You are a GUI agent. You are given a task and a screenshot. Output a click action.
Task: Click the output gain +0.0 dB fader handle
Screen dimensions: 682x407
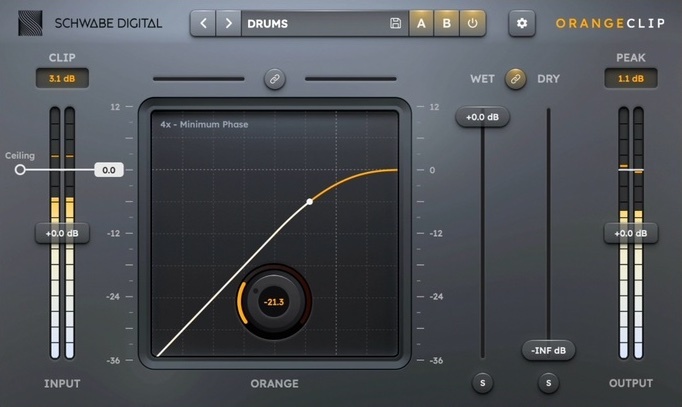pyautogui.click(x=631, y=234)
